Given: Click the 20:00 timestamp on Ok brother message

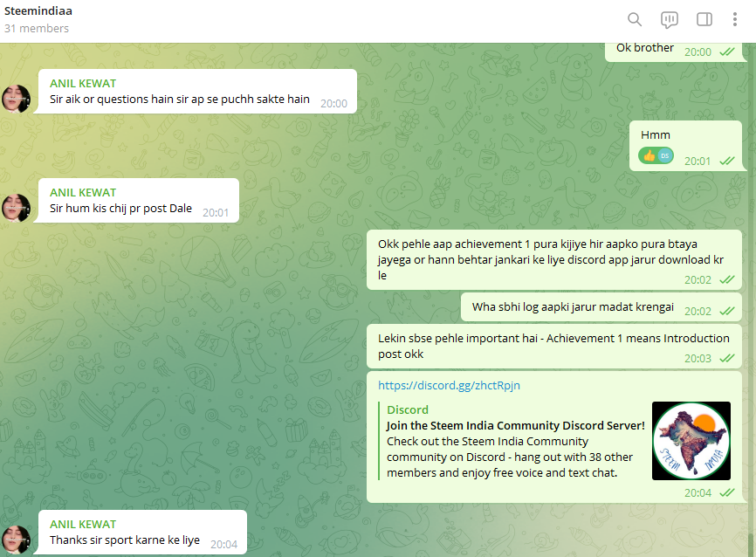Looking at the screenshot, I should tap(698, 52).
